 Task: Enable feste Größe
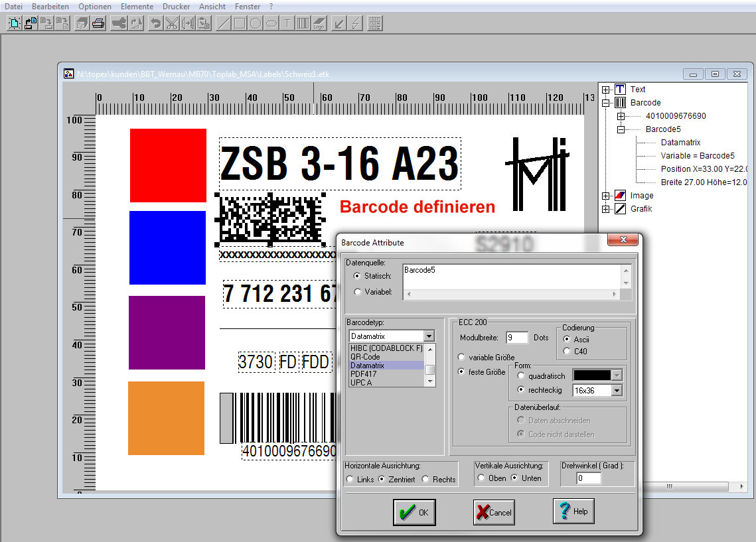pos(461,372)
